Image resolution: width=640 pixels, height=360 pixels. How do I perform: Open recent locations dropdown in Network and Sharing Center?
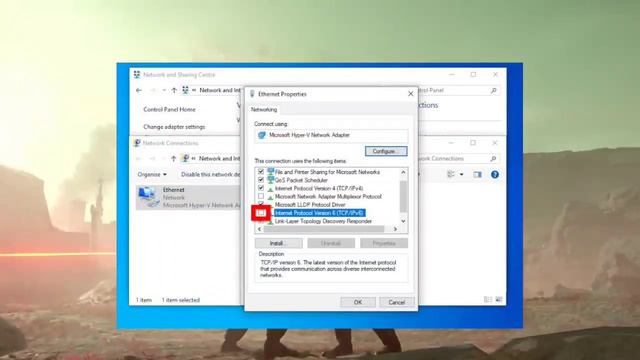164,90
